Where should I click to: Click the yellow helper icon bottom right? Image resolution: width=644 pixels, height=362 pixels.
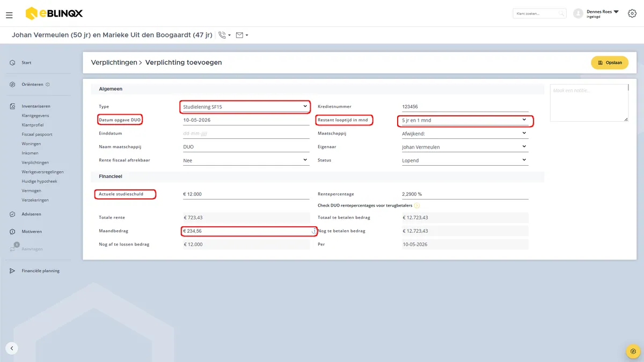[x=633, y=351]
